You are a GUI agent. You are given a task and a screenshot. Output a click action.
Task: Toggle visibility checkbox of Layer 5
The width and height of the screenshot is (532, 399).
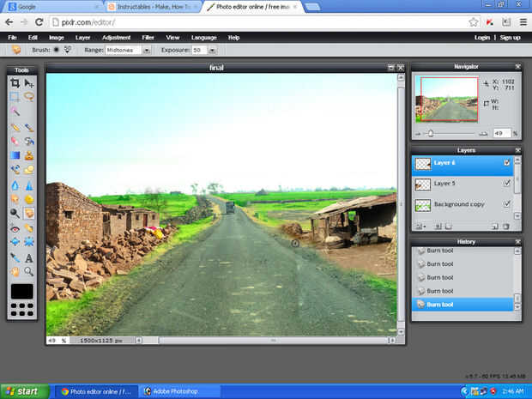507,184
